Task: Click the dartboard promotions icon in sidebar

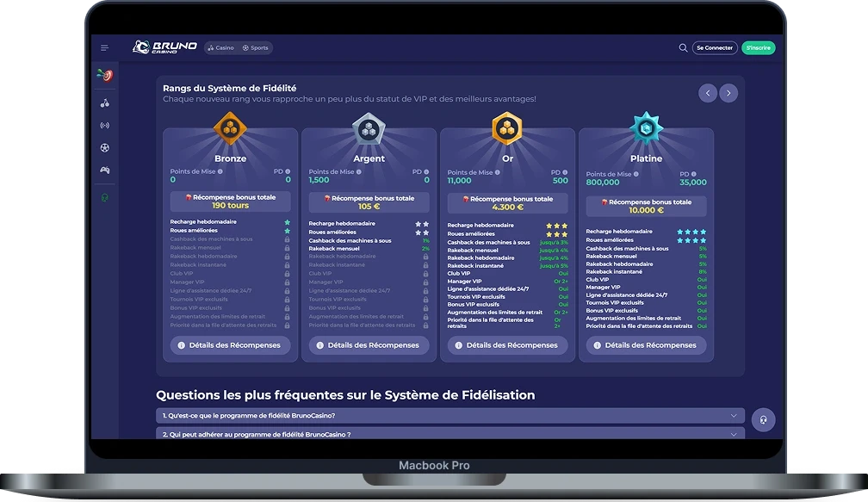Action: point(105,76)
